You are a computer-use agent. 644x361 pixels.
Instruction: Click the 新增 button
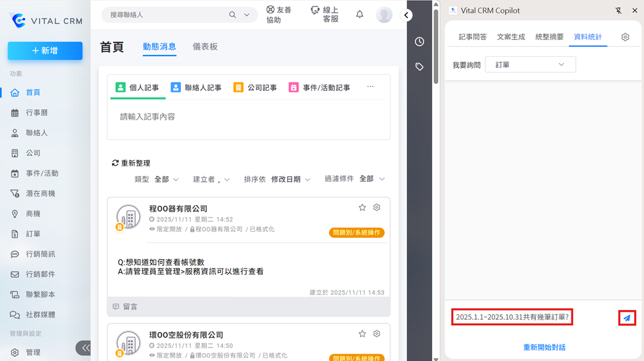tap(45, 51)
